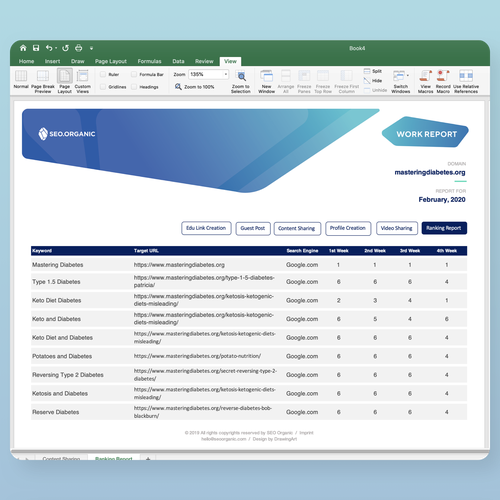Click the masteringdiabetes.org domain text
The image size is (500, 500).
(x=430, y=172)
